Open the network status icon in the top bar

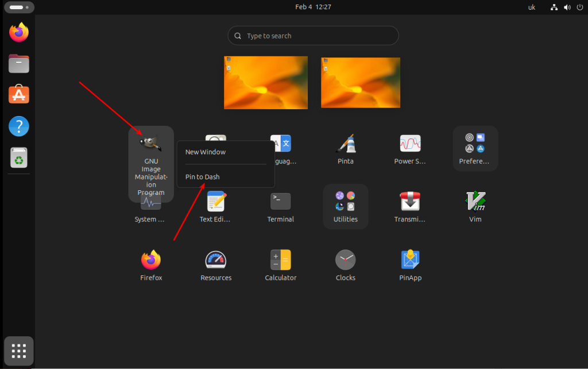(554, 7)
